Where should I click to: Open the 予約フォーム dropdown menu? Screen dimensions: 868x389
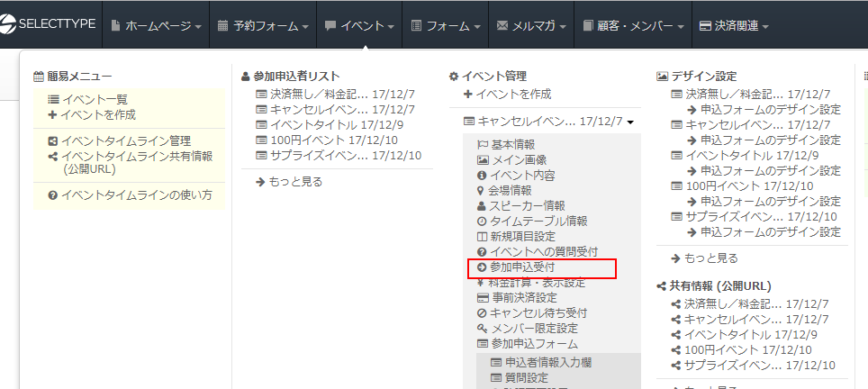[262, 26]
